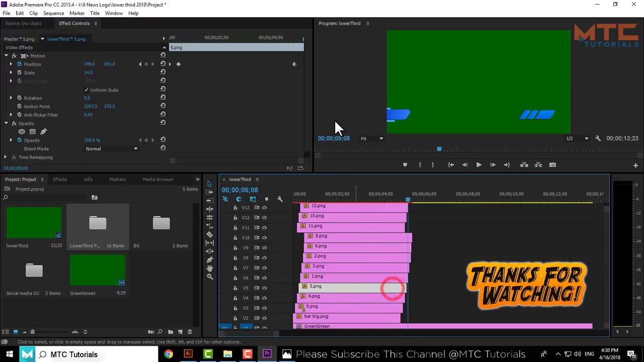Image resolution: width=644 pixels, height=362 pixels.
Task: Switch to the Effects tab
Action: point(60,179)
